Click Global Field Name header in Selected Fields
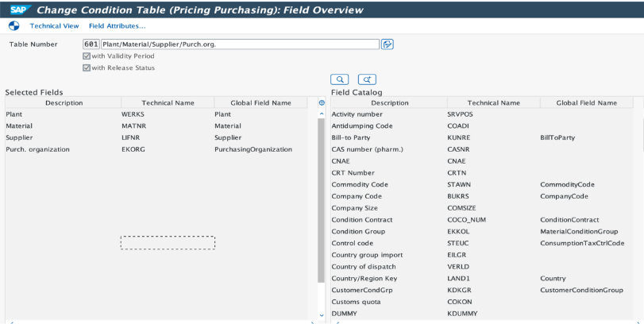The width and height of the screenshot is (644, 324). click(260, 102)
